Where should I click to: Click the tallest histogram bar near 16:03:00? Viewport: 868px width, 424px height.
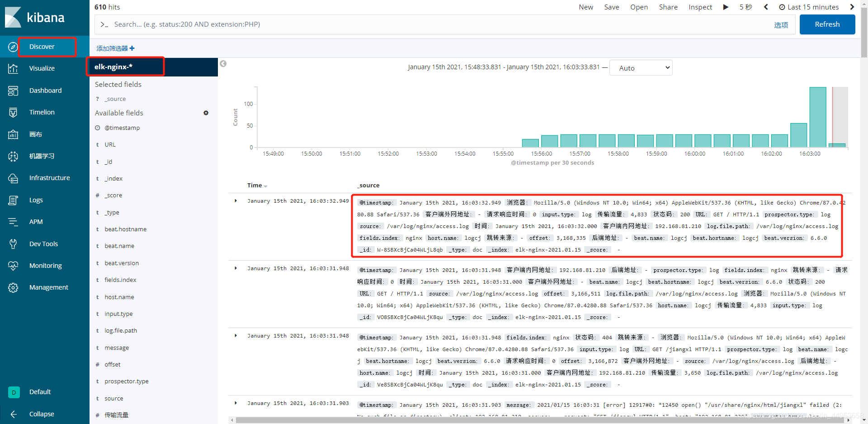(818, 117)
